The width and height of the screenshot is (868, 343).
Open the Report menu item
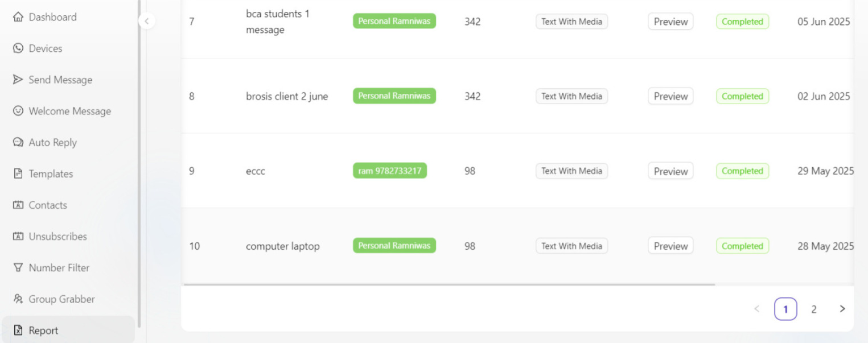click(43, 330)
